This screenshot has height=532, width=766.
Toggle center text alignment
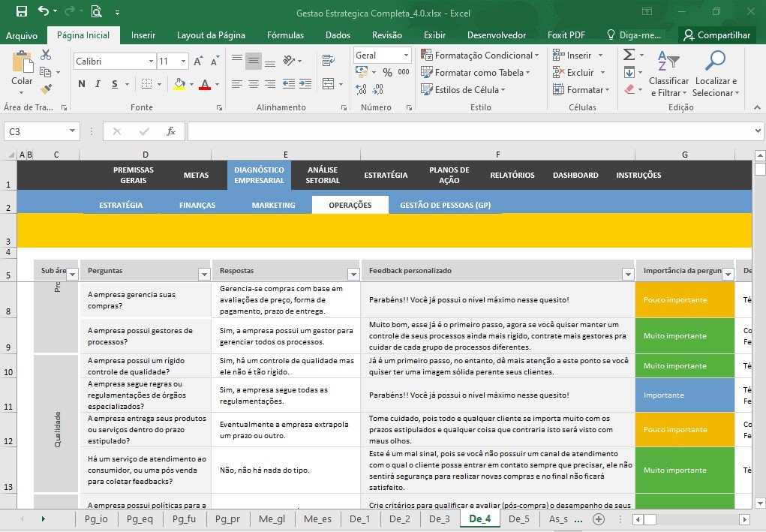click(x=254, y=84)
